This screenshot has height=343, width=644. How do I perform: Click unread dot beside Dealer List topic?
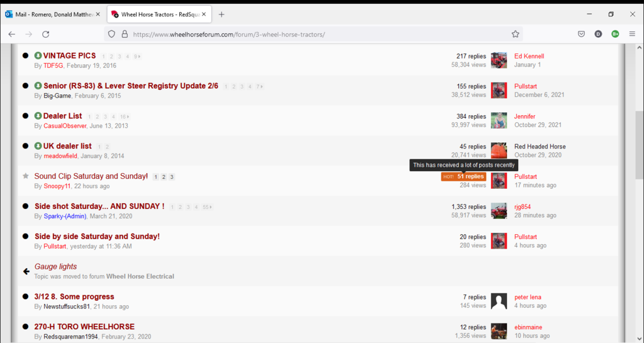point(26,116)
